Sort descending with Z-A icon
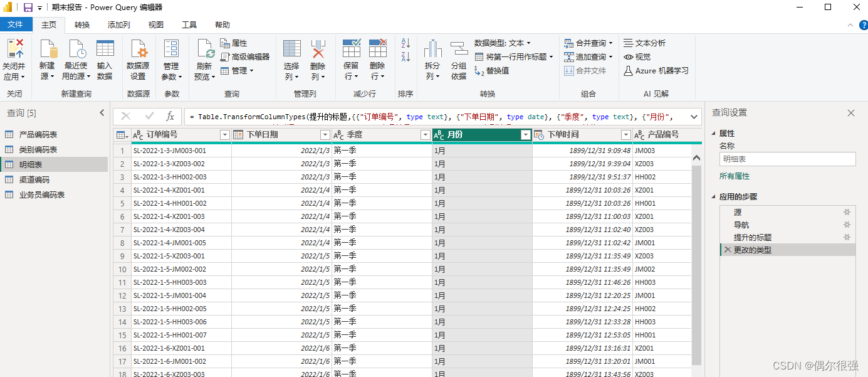Screen dimensions: 868x377 click(405, 57)
